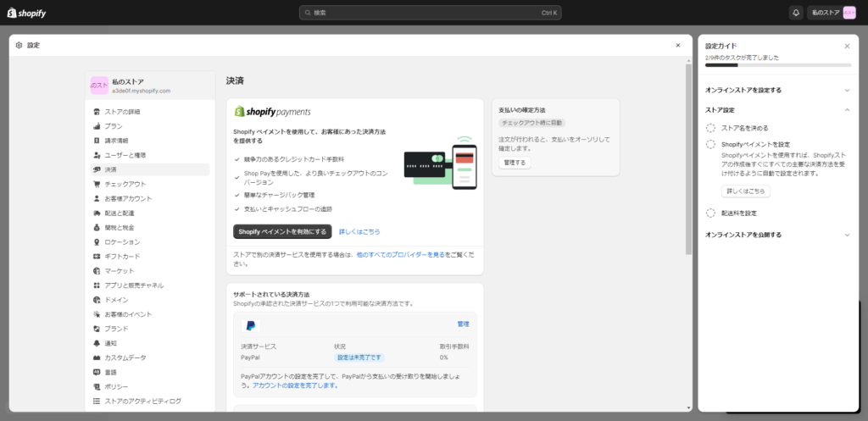Open マーケット settings
Viewport: 868px width, 421px height.
pos(150,270)
